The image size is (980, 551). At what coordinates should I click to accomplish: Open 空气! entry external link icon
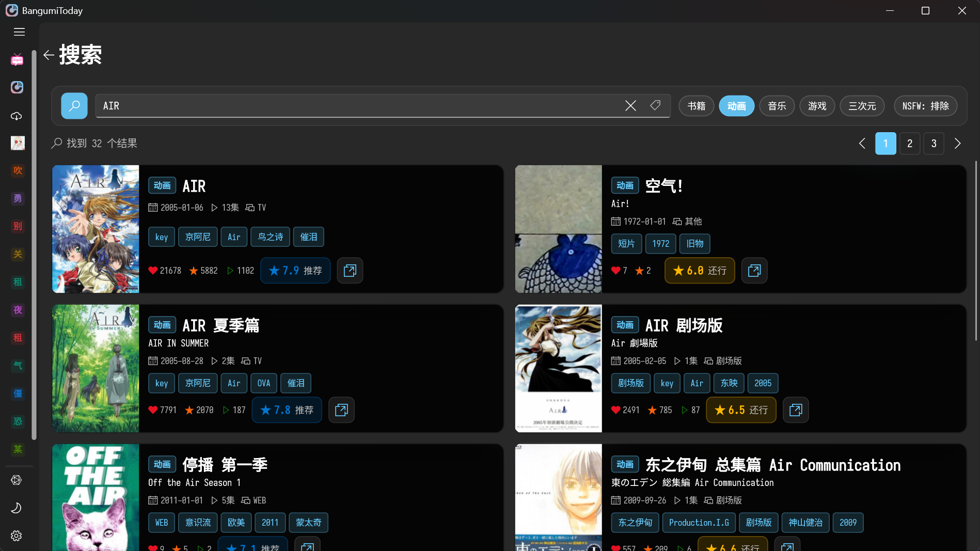tap(754, 271)
